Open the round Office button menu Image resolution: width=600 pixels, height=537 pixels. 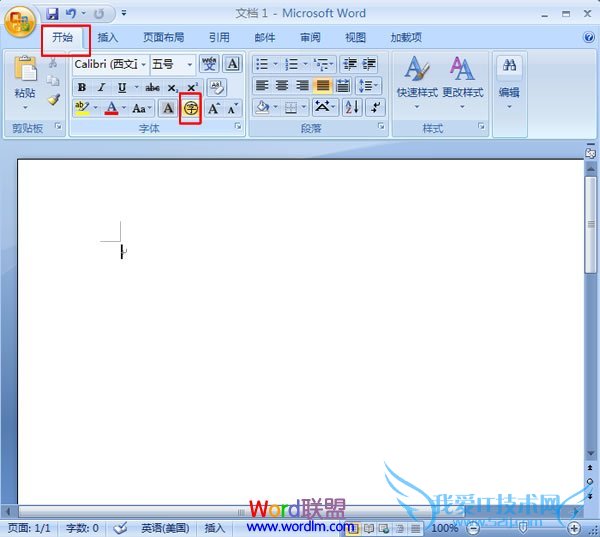pos(20,22)
